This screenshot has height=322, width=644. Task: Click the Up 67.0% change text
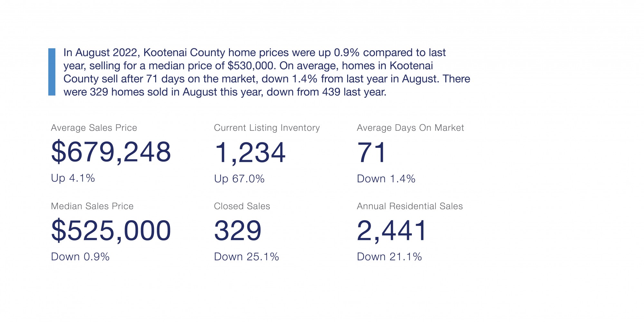click(239, 179)
